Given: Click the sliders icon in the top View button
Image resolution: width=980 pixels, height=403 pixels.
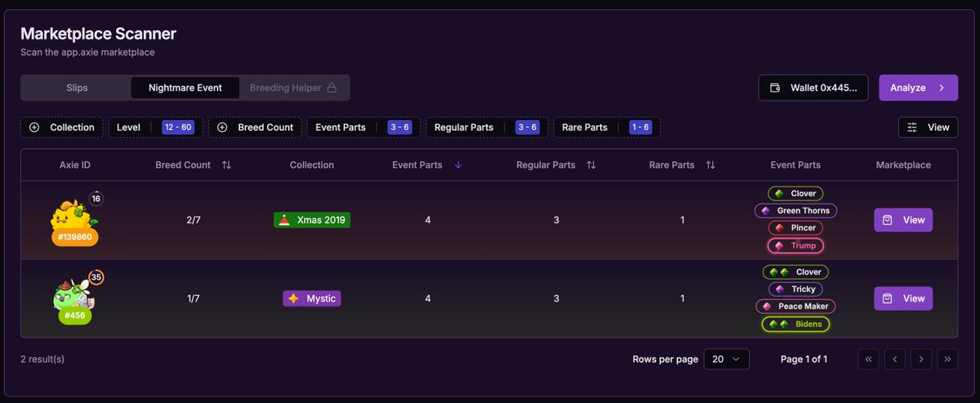Looking at the screenshot, I should click(912, 128).
